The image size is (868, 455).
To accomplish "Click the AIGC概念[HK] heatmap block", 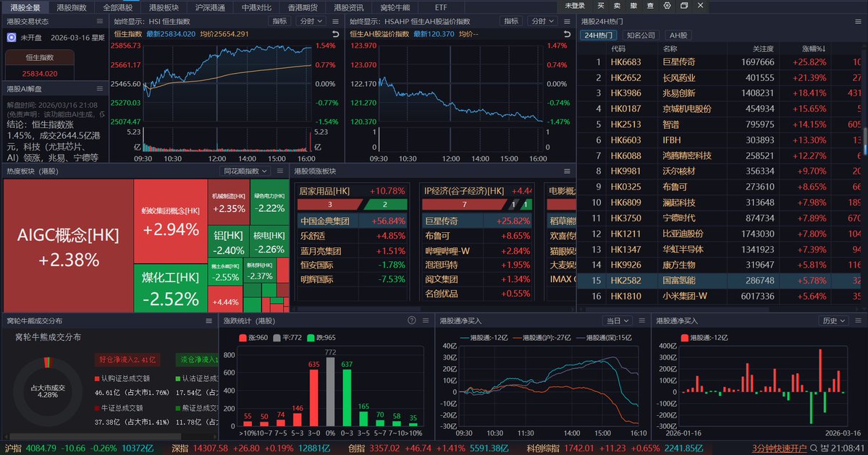I will coord(68,247).
